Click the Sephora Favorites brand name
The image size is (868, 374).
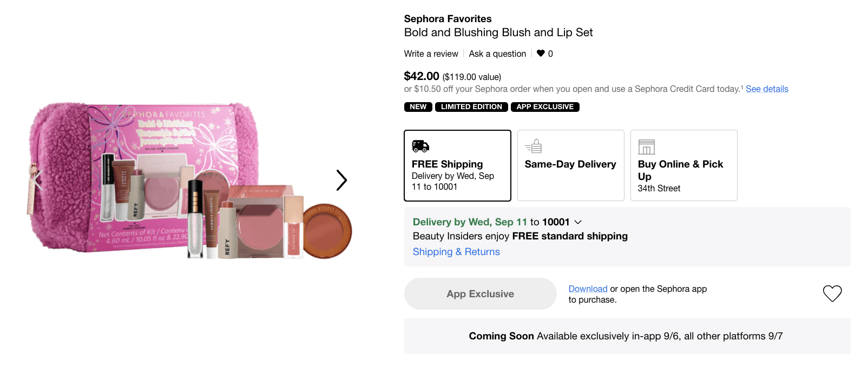tap(448, 19)
